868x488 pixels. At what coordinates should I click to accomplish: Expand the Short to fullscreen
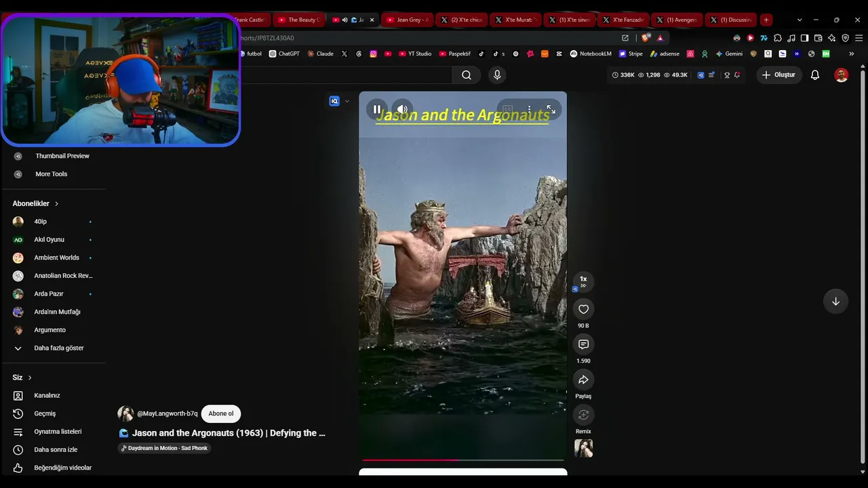pos(551,109)
